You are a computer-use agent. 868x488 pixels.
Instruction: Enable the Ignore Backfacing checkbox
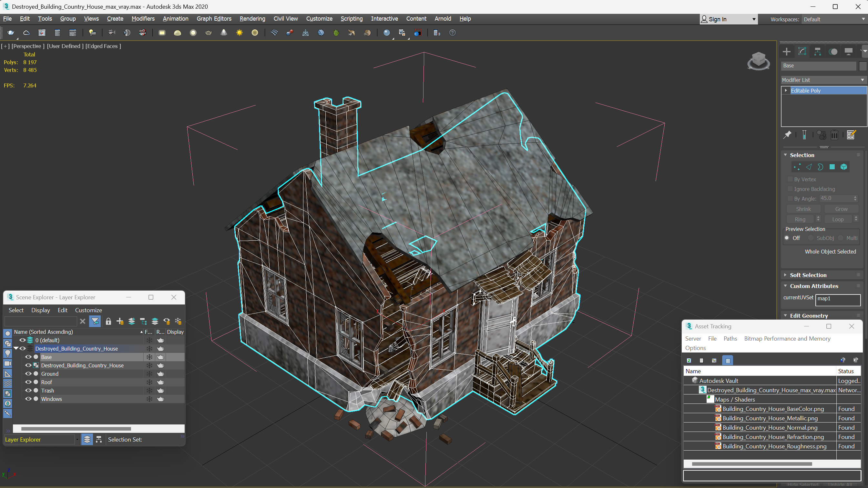(790, 189)
